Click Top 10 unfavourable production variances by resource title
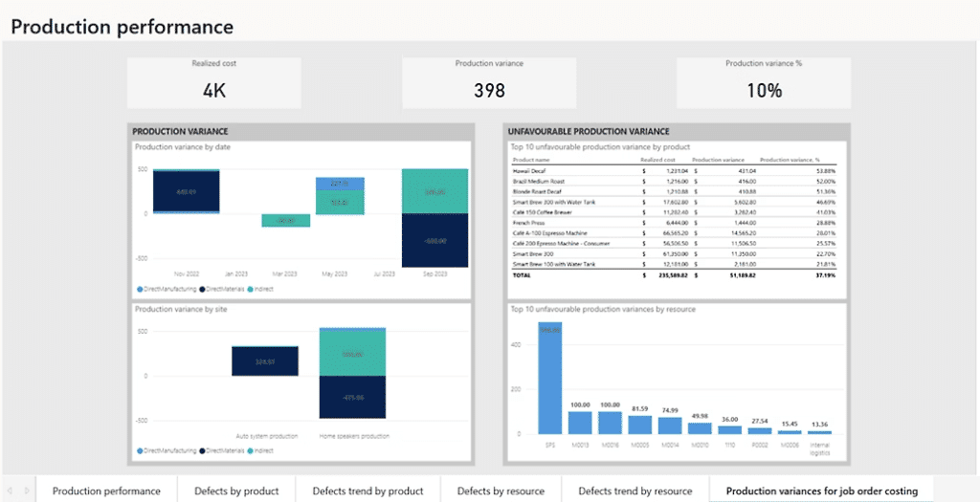The image size is (980, 502). pyautogui.click(x=603, y=309)
